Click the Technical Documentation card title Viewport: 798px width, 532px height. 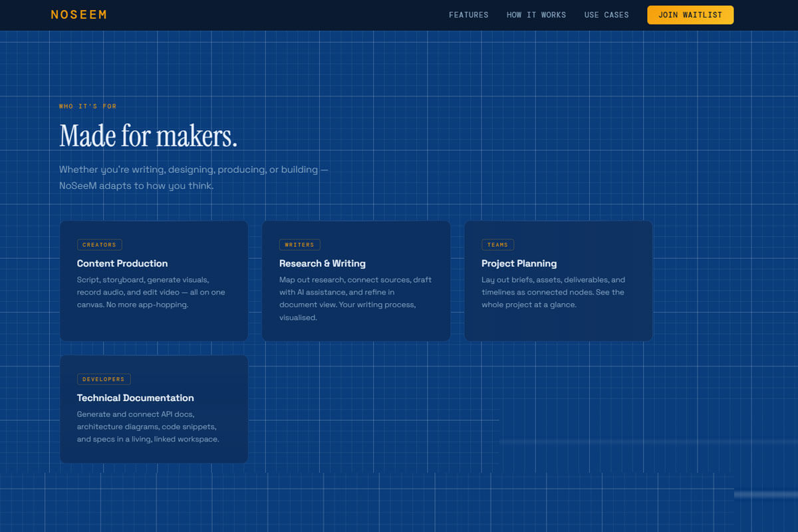(x=136, y=398)
